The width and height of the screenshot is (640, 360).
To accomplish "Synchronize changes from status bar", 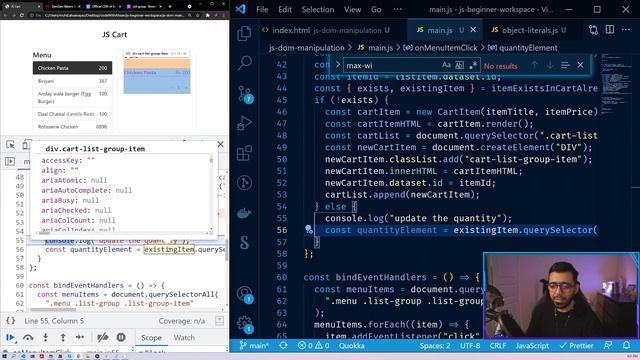I will [283, 346].
